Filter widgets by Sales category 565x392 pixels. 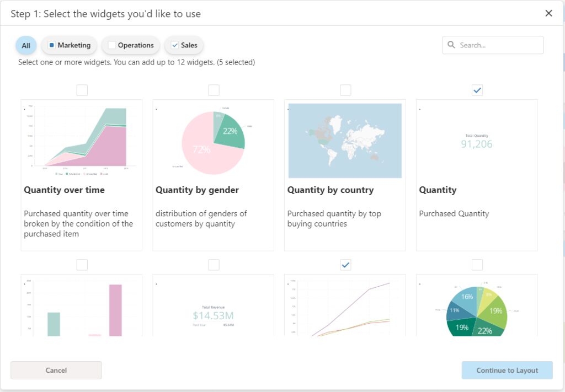pyautogui.click(x=184, y=45)
